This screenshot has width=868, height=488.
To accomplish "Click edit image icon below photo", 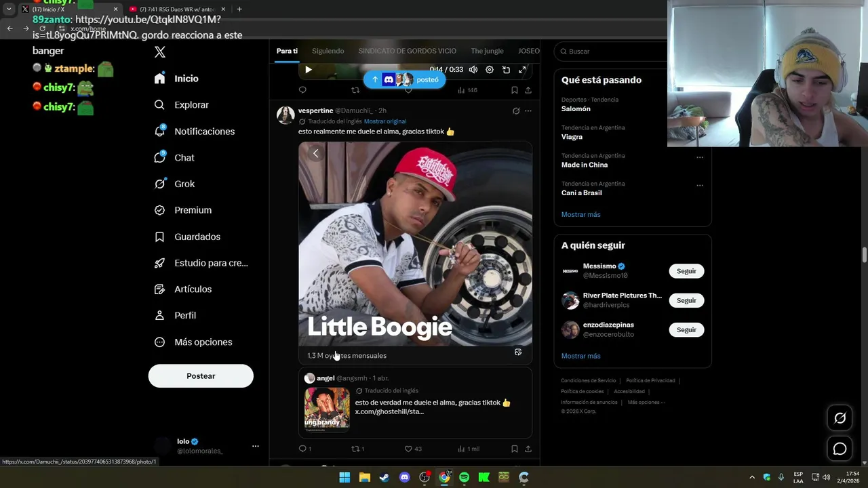I will (518, 352).
